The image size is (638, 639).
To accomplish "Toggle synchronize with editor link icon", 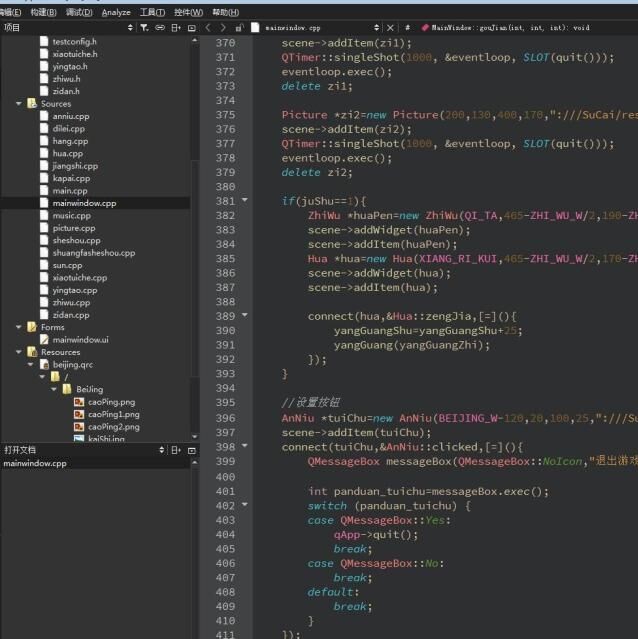I will [160, 27].
